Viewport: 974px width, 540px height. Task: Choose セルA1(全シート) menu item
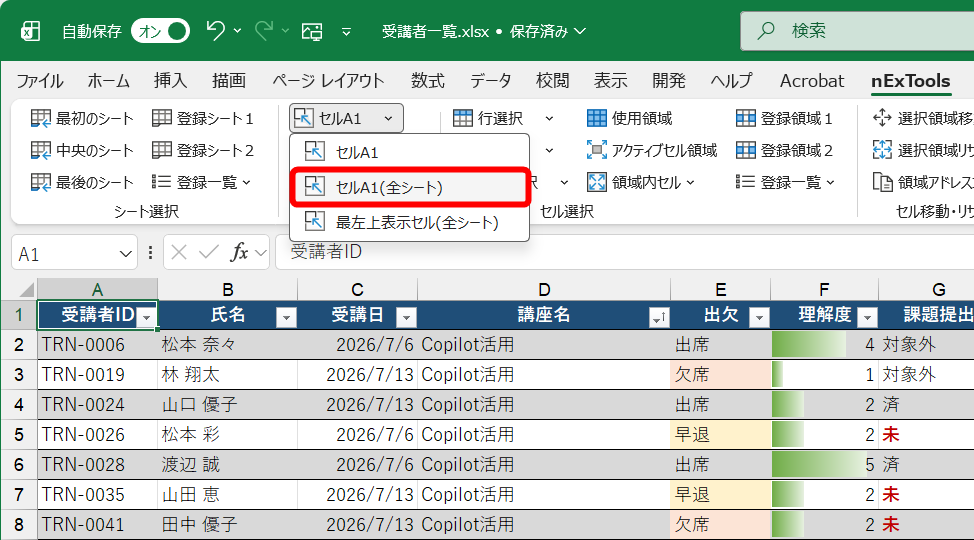[x=409, y=186]
